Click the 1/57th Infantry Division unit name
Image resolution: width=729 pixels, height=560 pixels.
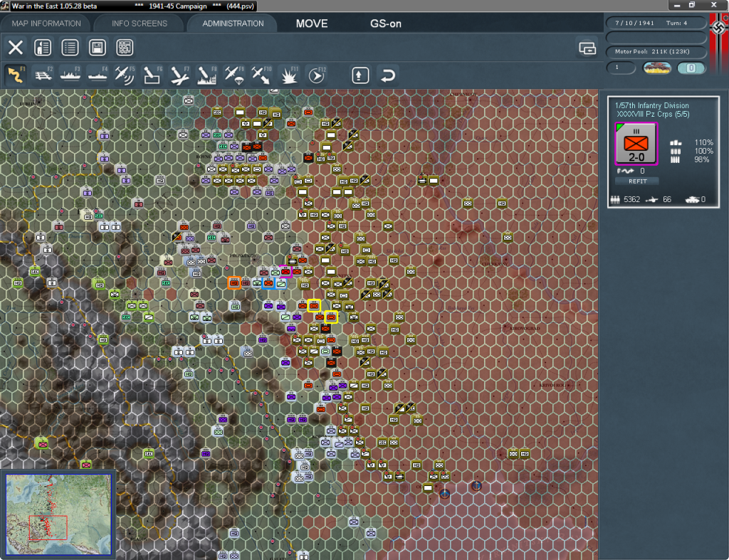pyautogui.click(x=652, y=105)
